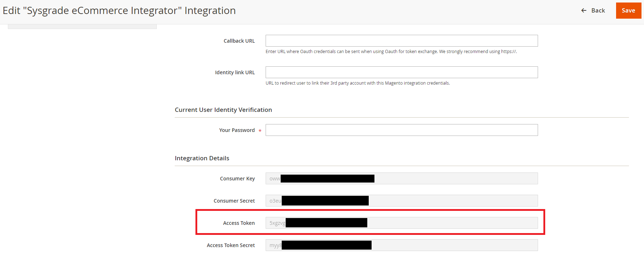
Task: Click the Current User Identity Verification heading
Action: [223, 110]
